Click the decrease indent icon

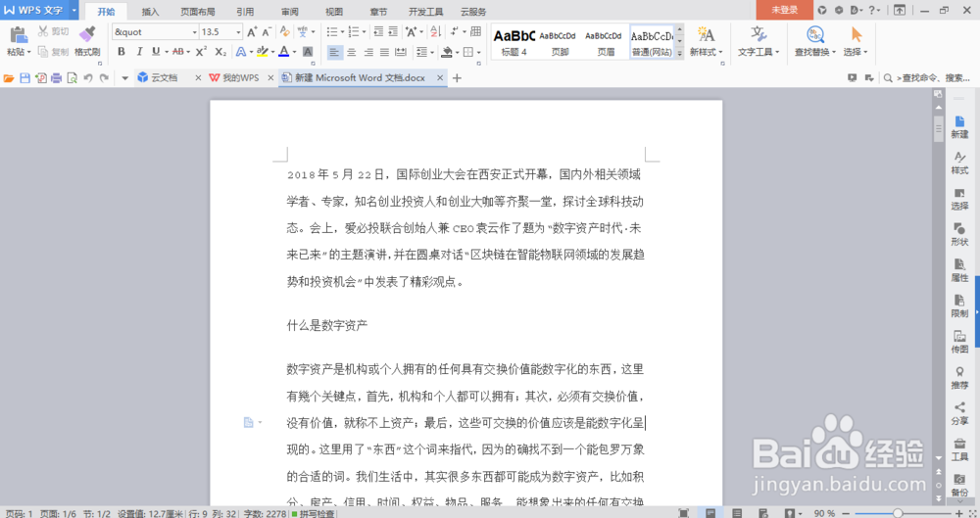[378, 32]
